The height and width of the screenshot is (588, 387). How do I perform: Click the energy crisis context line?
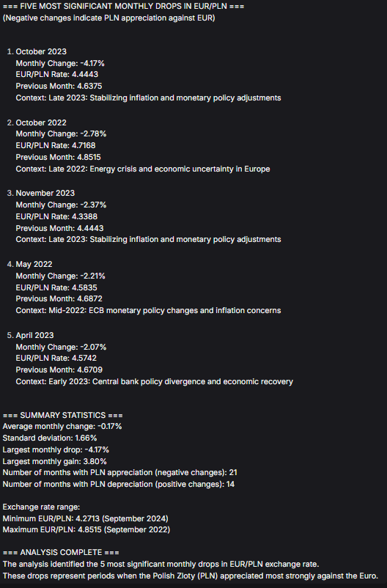[x=143, y=169]
